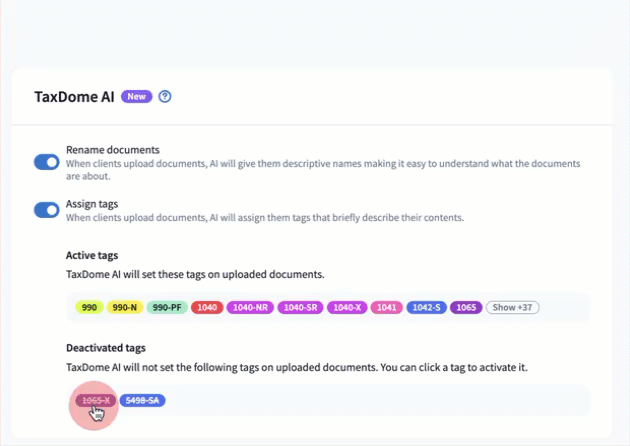
Task: Activate the deactivated 1065-X tag
Action: [96, 400]
